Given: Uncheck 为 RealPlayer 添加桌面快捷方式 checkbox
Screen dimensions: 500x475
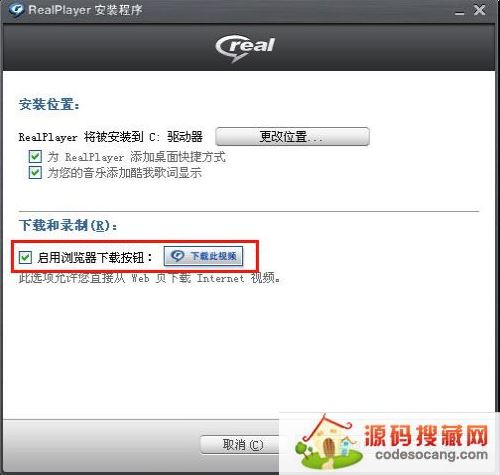Looking at the screenshot, I should tap(35, 156).
